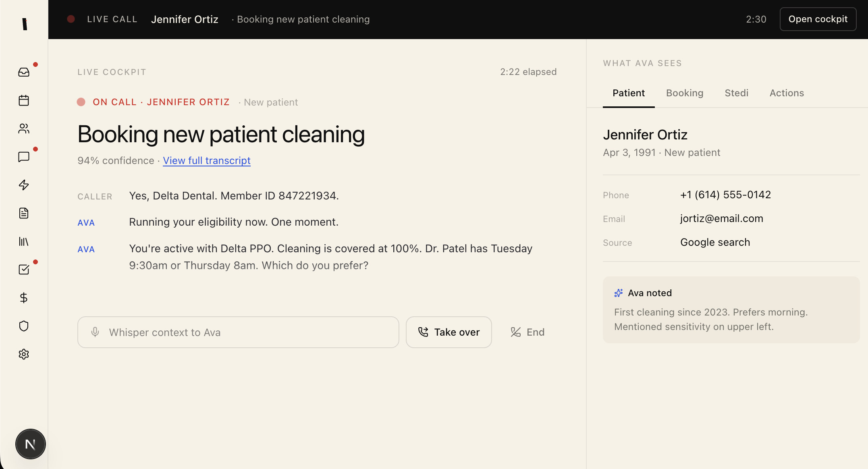This screenshot has width=868, height=469.
Task: Switch to the Booking tab
Action: (685, 93)
